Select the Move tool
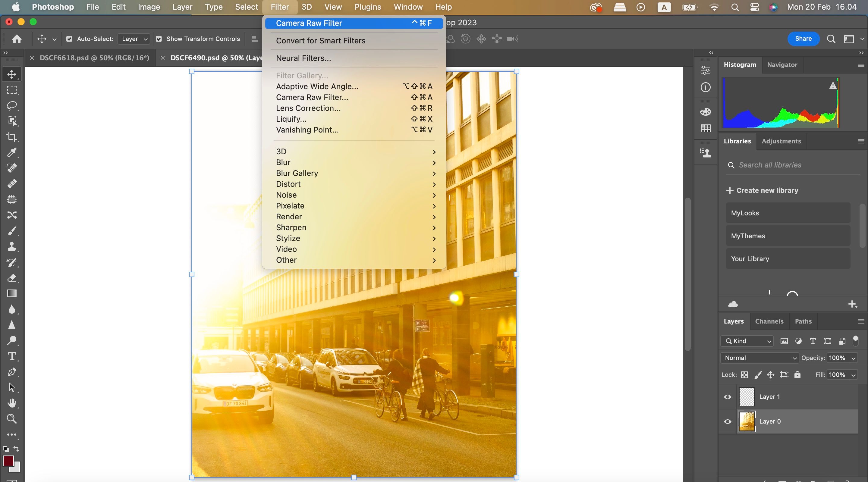The height and width of the screenshot is (482, 868). coord(12,74)
